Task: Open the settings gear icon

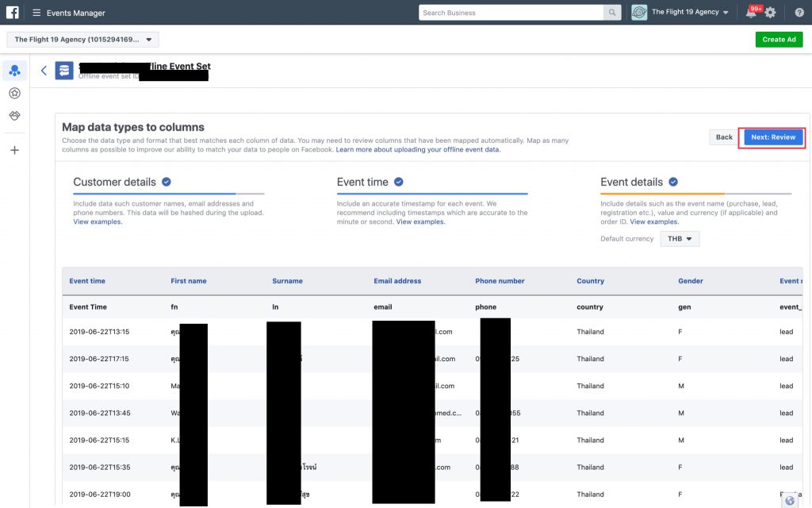Action: pyautogui.click(x=770, y=13)
